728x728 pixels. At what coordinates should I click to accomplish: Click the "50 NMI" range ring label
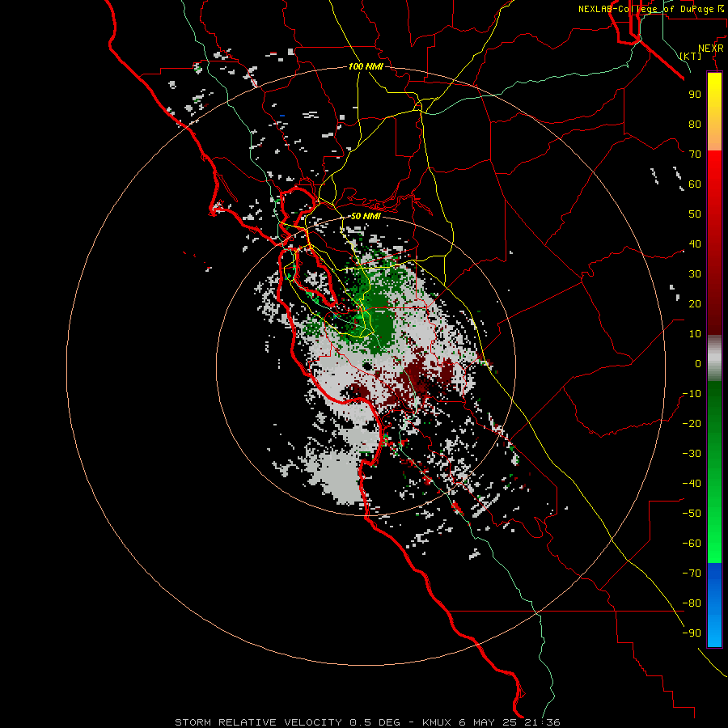[x=366, y=216]
